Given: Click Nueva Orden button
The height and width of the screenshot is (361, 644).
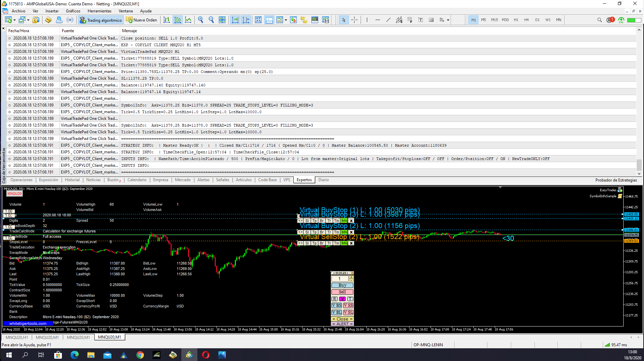Looking at the screenshot, I should [x=142, y=20].
